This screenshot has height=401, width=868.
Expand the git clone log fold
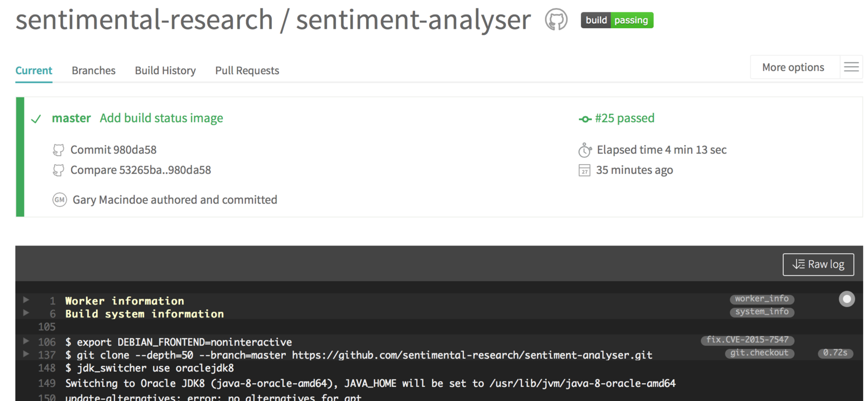[25, 354]
